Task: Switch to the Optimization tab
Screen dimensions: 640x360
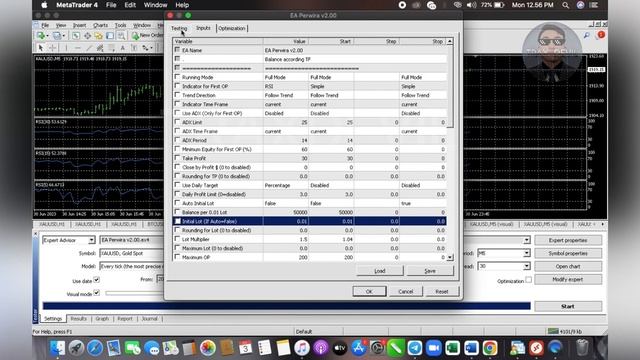Action: 232,28
